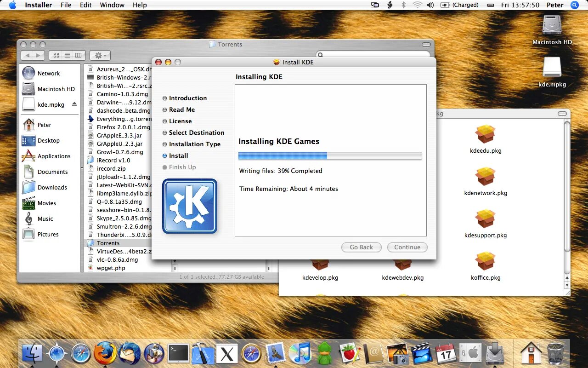This screenshot has height=368, width=588.
Task: Open the Peter user menu
Action: pos(555,5)
